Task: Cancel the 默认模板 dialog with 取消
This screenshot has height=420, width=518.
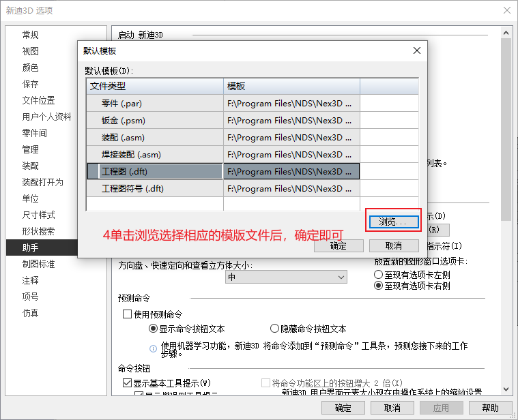Action: click(394, 246)
